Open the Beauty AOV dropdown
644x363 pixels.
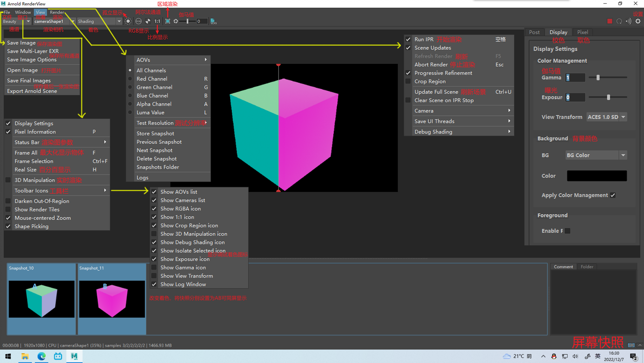click(16, 22)
